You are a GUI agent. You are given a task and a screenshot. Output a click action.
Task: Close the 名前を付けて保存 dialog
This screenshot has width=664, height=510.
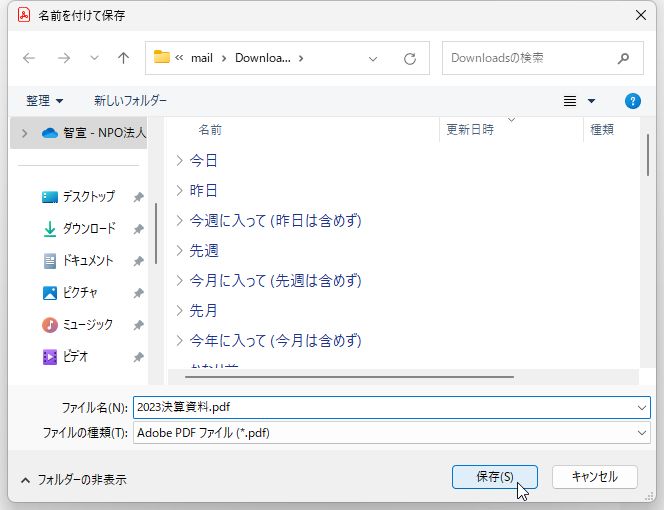641,15
